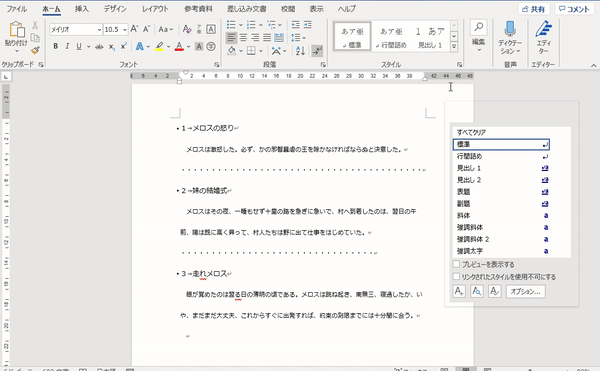Open the New Style button in the styles pane
The height and width of the screenshot is (371, 600).
coord(459,291)
